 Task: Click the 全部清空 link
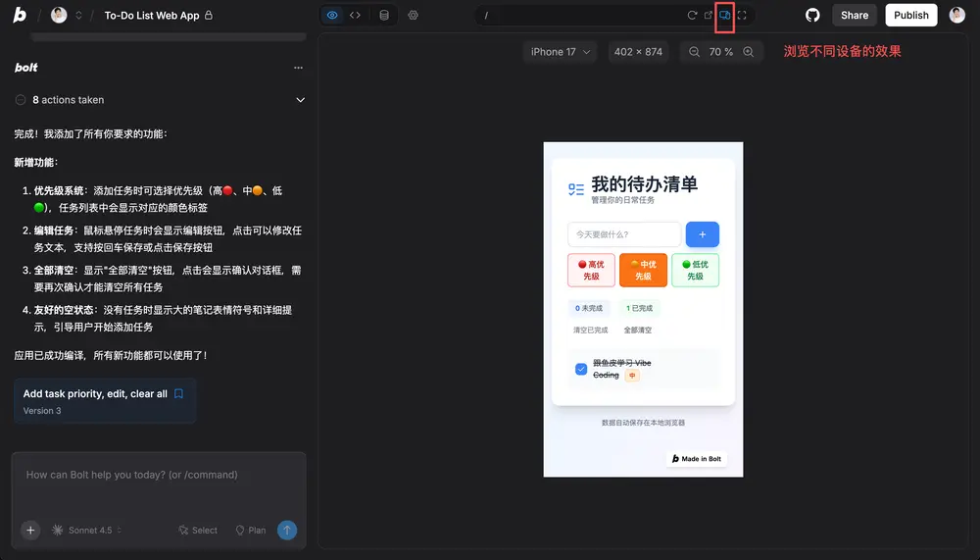click(638, 330)
